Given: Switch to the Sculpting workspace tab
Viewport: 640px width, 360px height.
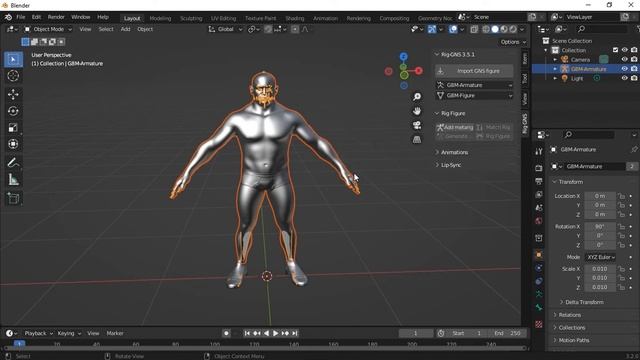Looking at the screenshot, I should tap(191, 18).
